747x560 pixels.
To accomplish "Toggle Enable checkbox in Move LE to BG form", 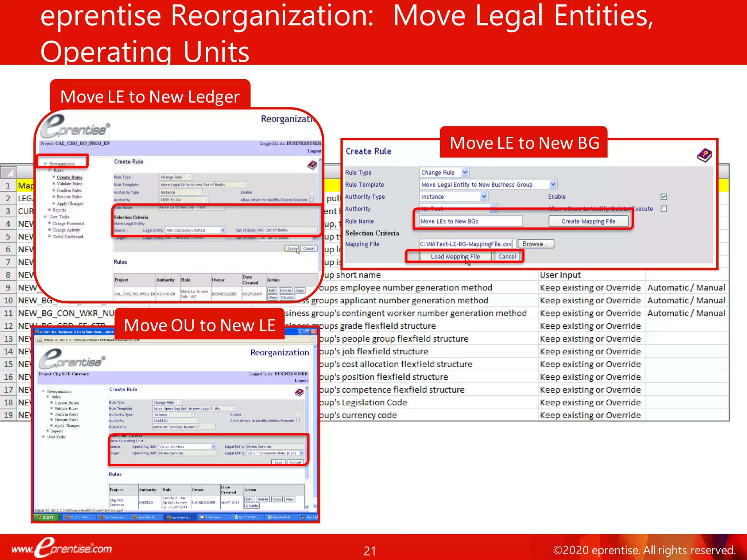I will tap(664, 197).
